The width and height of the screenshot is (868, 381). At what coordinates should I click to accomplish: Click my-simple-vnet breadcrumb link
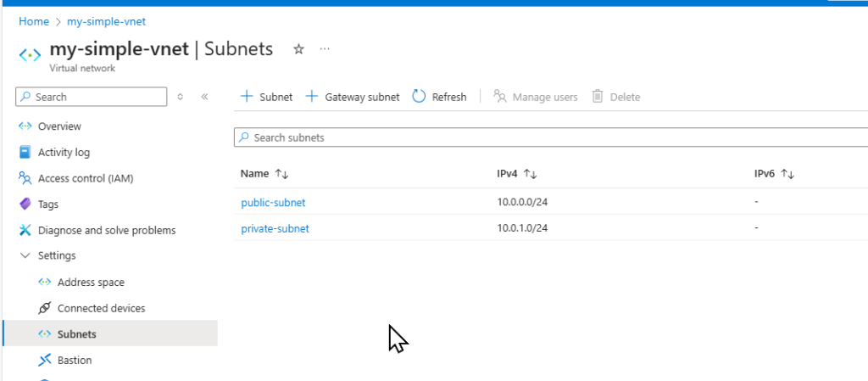pos(106,21)
